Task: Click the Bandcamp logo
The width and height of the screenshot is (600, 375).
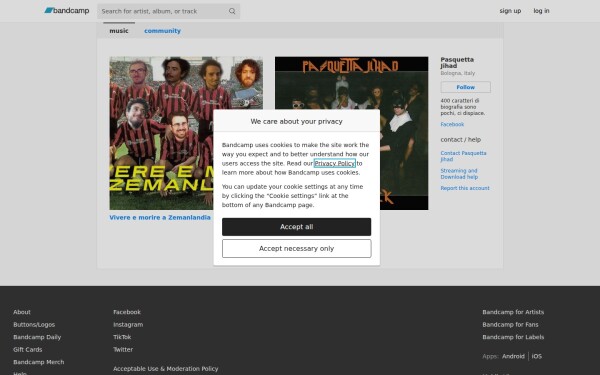Action: [x=67, y=11]
